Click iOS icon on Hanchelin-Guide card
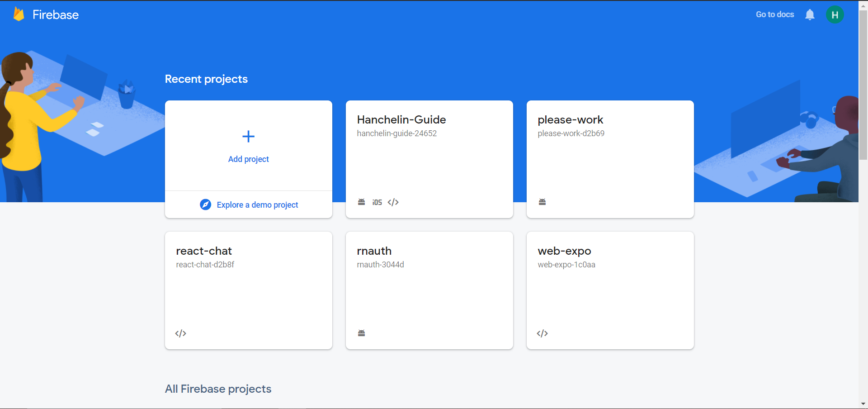This screenshot has height=409, width=868. 377,202
